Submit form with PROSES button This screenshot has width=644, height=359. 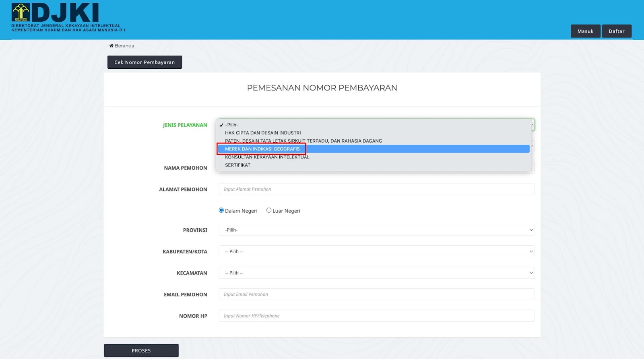click(141, 351)
